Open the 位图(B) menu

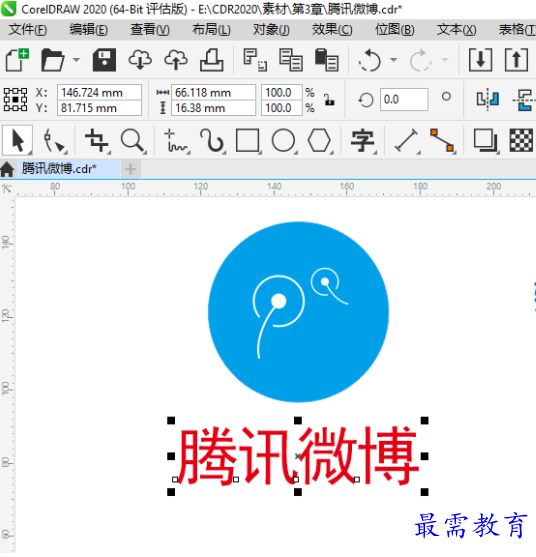(x=395, y=29)
